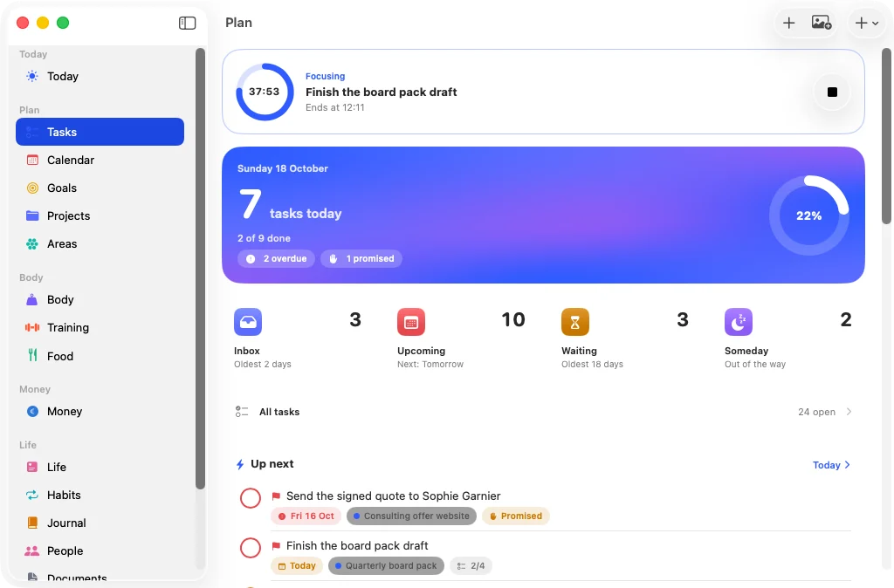Click the add image toolbar icon
The width and height of the screenshot is (894, 588).
point(821,23)
